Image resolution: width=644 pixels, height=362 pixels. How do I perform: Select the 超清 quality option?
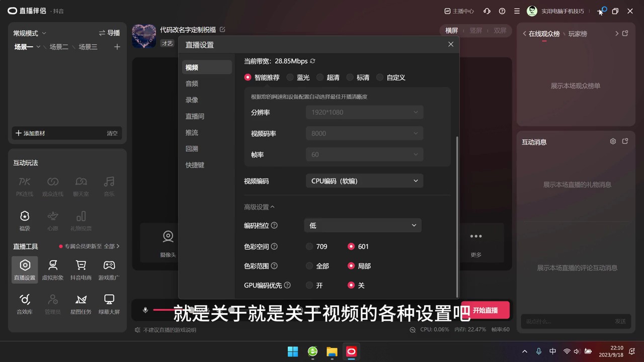coord(328,77)
